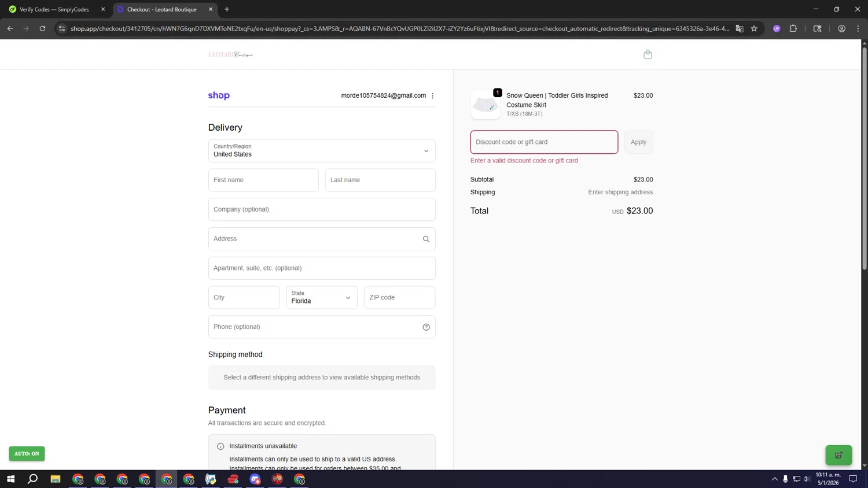Click the installments info icon

(x=220, y=446)
